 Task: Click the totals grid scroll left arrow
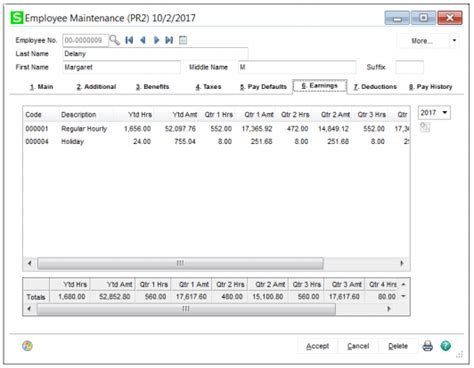coord(29,309)
